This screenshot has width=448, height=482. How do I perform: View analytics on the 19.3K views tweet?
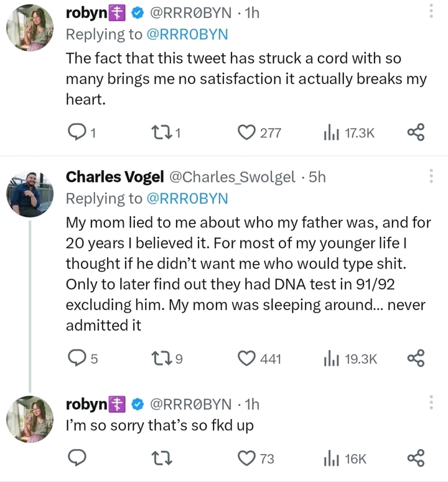click(330, 358)
